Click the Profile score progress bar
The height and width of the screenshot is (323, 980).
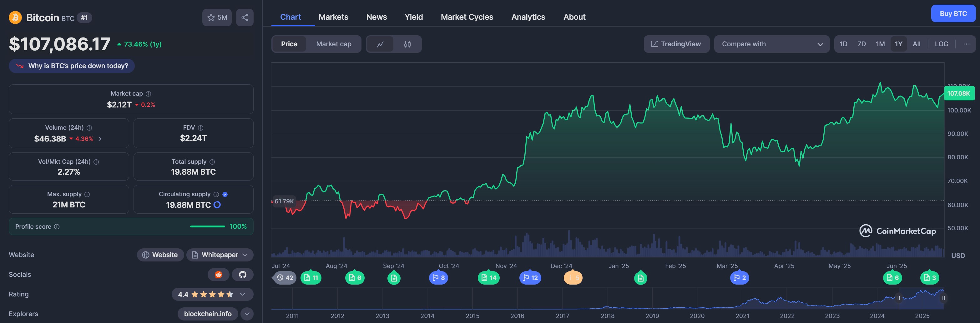click(x=207, y=227)
